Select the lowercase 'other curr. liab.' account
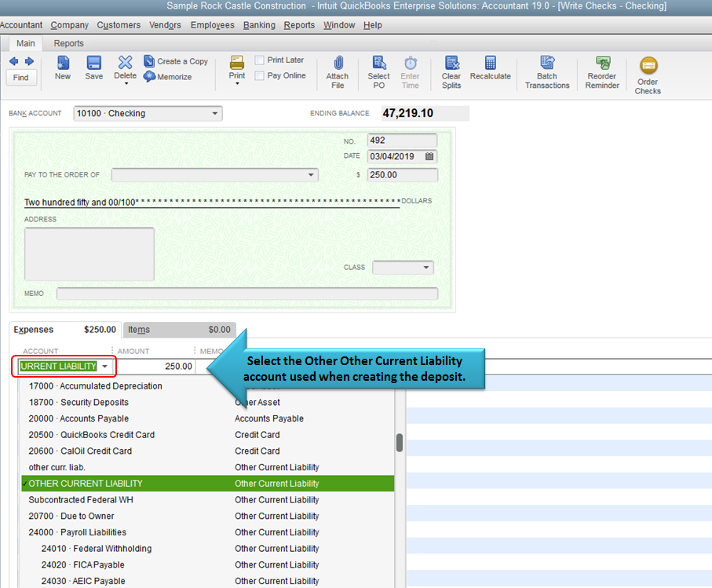The height and width of the screenshot is (588, 712). 207,467
